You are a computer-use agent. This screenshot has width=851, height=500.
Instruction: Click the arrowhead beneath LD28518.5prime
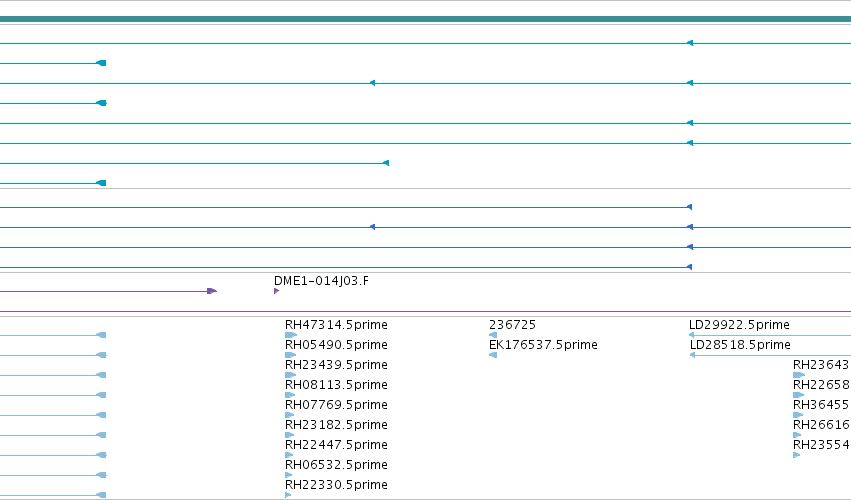pyautogui.click(x=693, y=355)
